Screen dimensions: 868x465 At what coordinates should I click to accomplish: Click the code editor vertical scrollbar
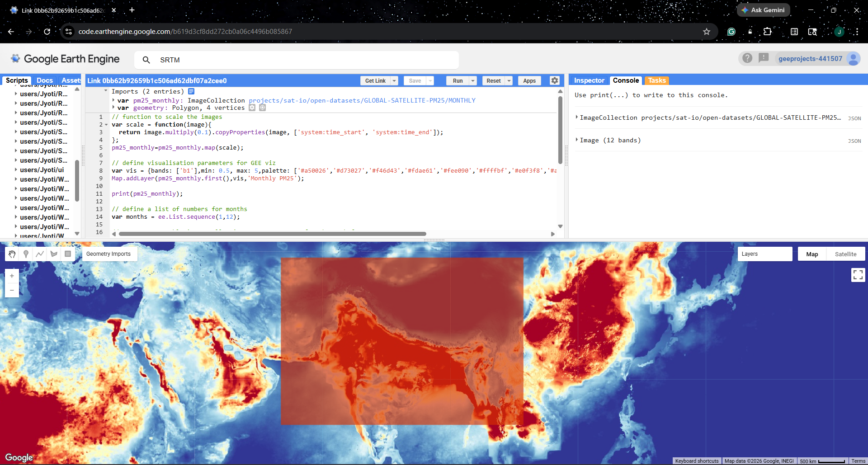coord(560,130)
